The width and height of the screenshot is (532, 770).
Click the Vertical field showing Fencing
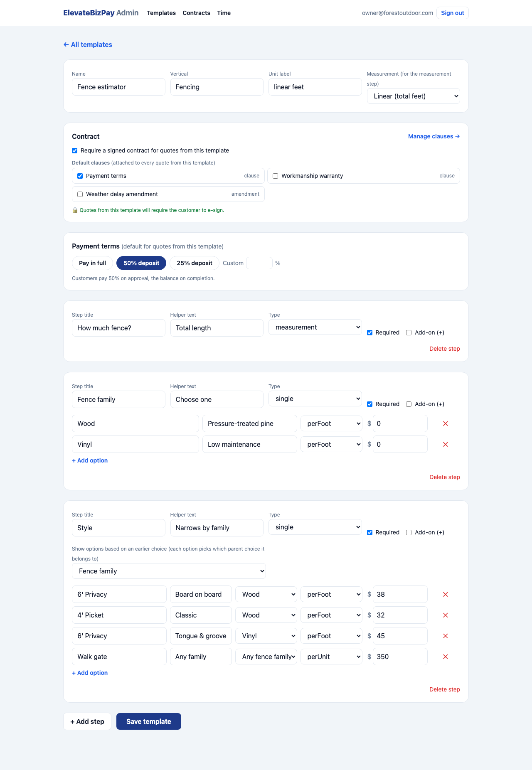[x=217, y=87]
